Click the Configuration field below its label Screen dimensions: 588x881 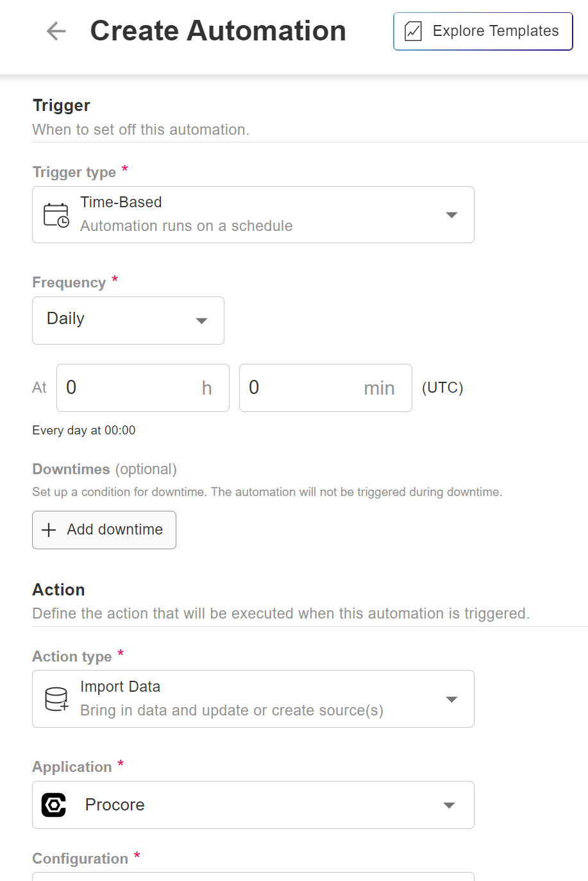click(x=253, y=877)
